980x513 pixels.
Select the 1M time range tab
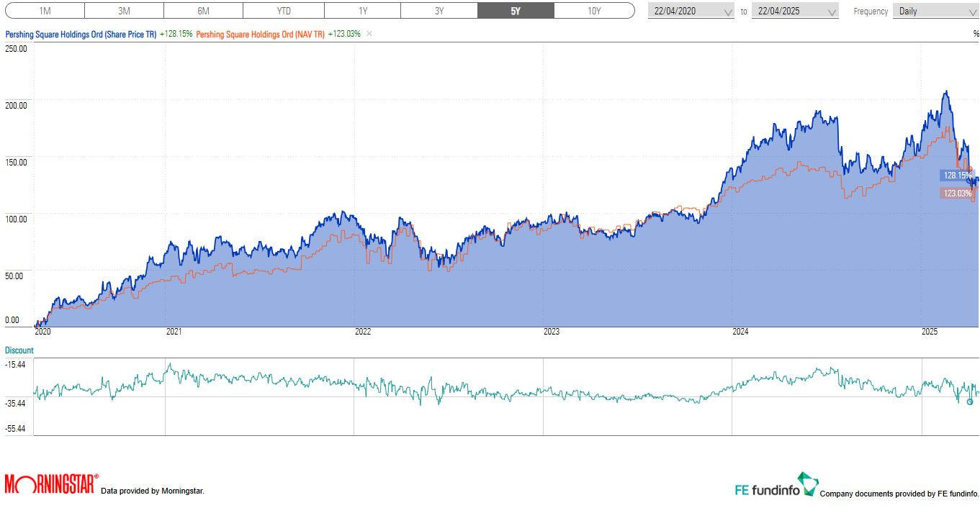click(45, 11)
